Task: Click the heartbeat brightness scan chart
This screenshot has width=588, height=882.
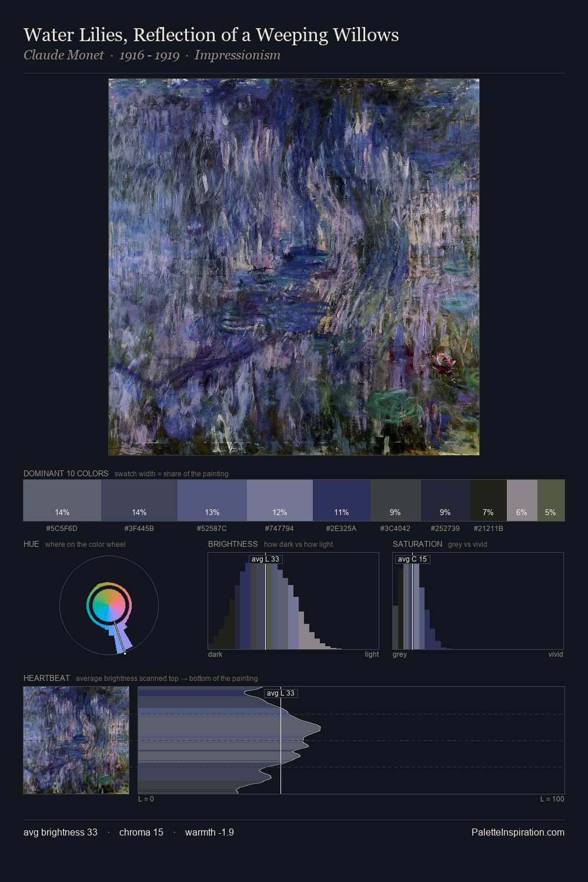Action: [351, 740]
